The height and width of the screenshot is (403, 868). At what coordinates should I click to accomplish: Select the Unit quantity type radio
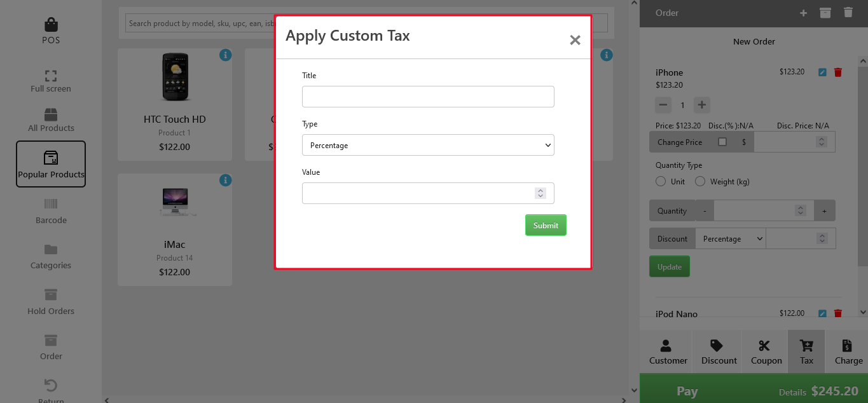(661, 182)
